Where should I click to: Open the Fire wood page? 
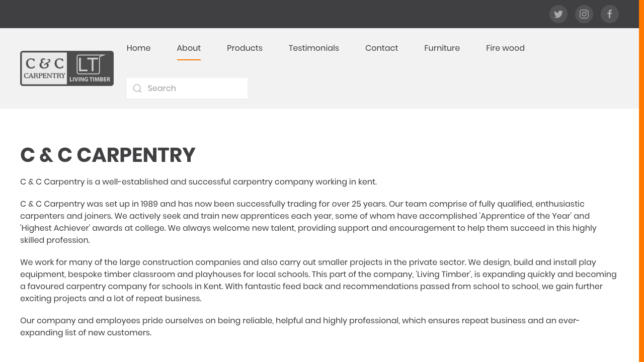505,48
